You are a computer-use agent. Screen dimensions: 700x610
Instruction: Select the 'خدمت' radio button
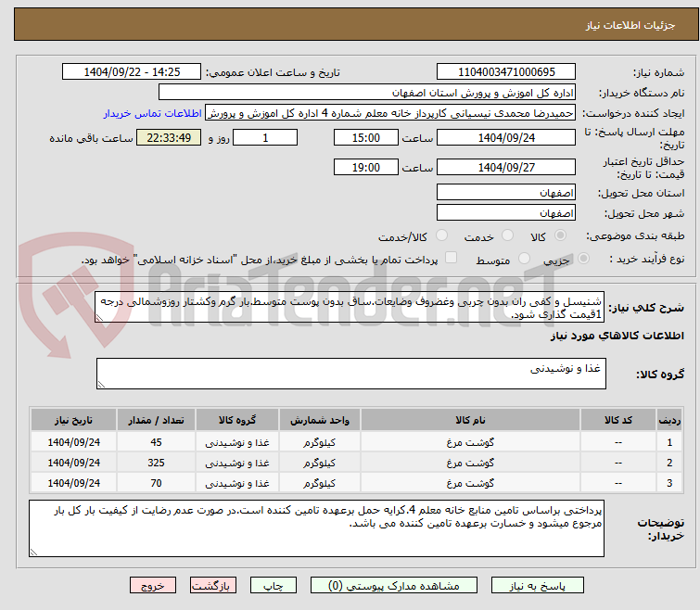click(507, 236)
